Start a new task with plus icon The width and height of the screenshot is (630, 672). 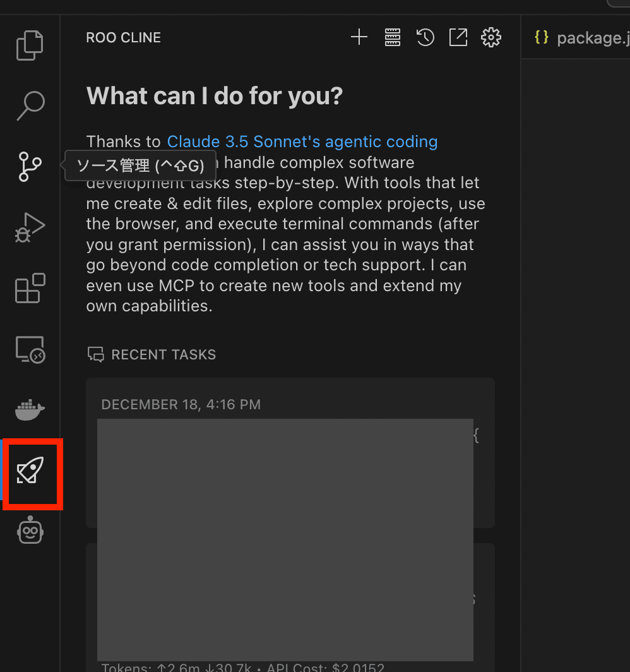click(359, 38)
